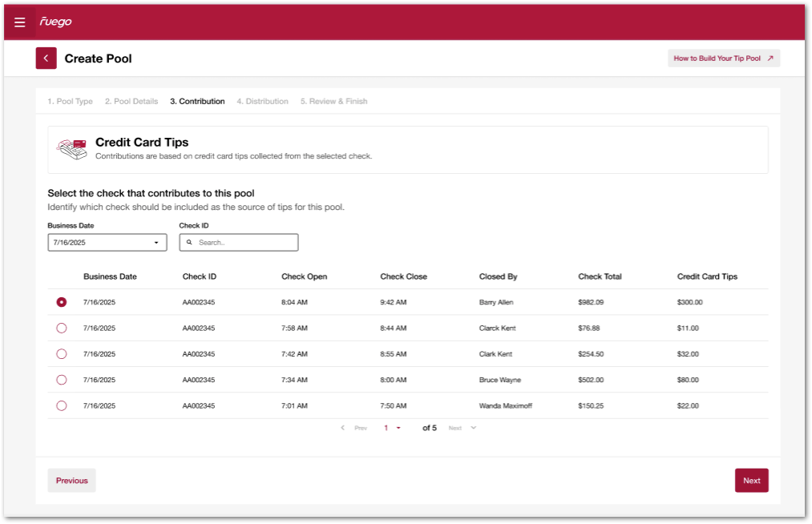
Task: Click the external link arrow on tip pool guide
Action: point(770,58)
